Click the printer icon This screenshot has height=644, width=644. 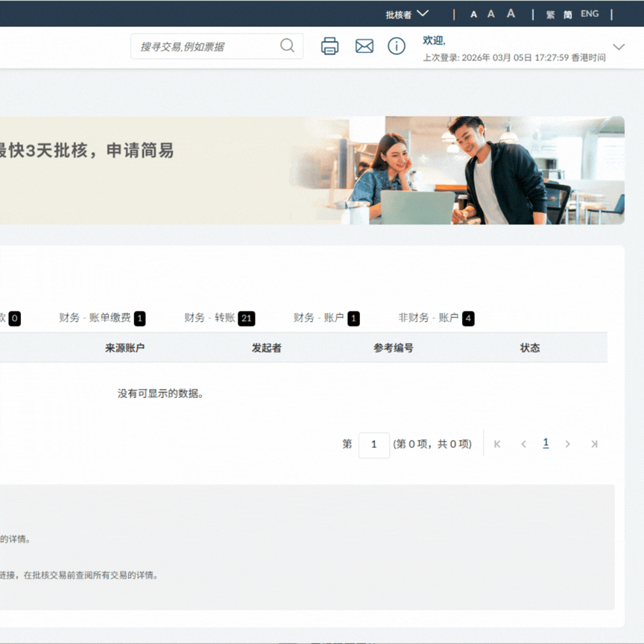(329, 46)
